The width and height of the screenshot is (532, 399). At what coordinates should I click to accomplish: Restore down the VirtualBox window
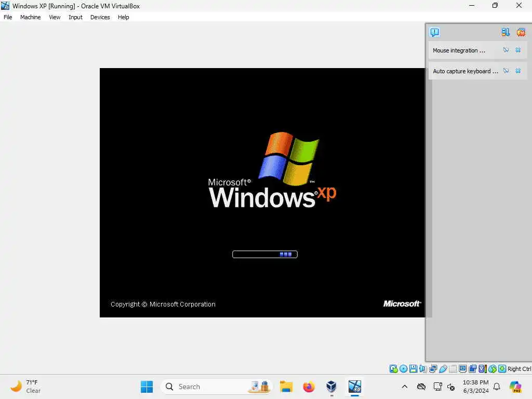[x=495, y=5]
